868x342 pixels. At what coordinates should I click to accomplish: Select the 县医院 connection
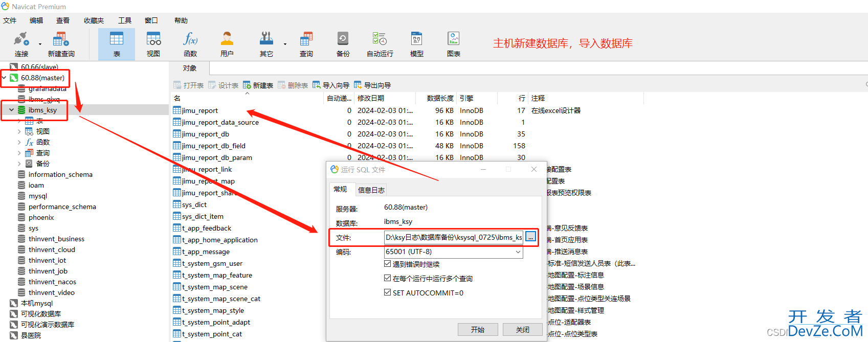(31, 335)
